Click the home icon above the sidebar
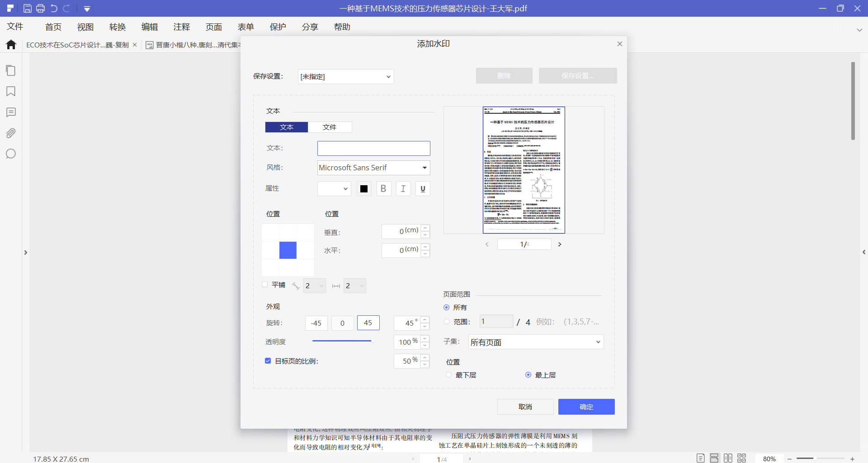The image size is (868, 463). point(11,44)
